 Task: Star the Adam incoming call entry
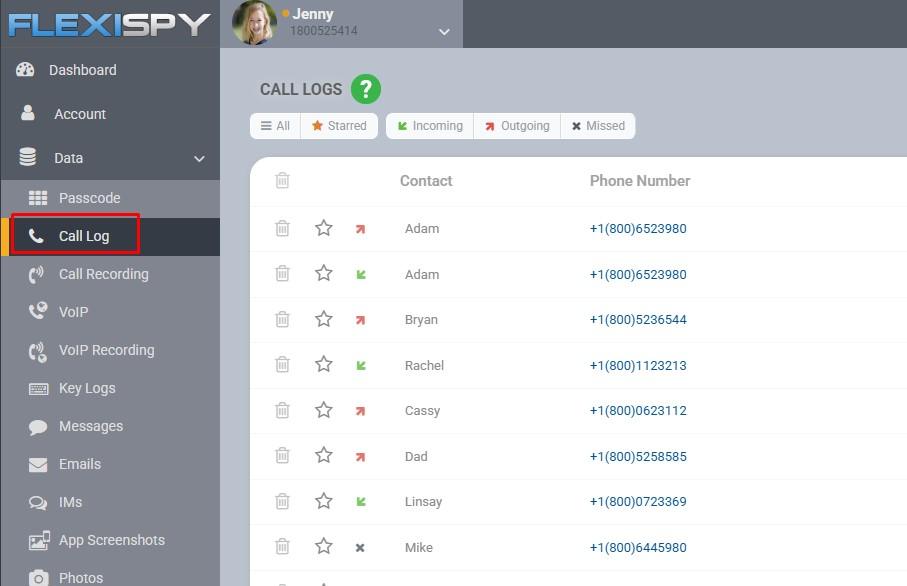point(324,273)
